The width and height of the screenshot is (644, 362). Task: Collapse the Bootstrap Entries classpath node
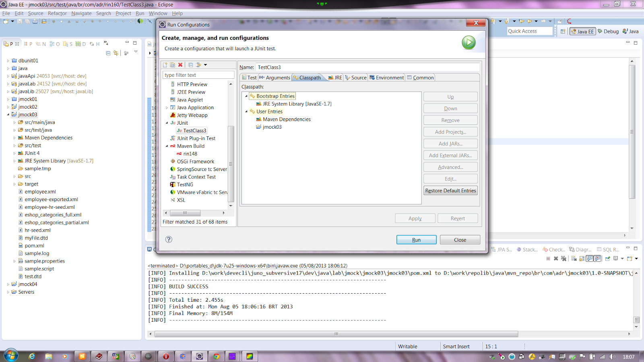246,96
